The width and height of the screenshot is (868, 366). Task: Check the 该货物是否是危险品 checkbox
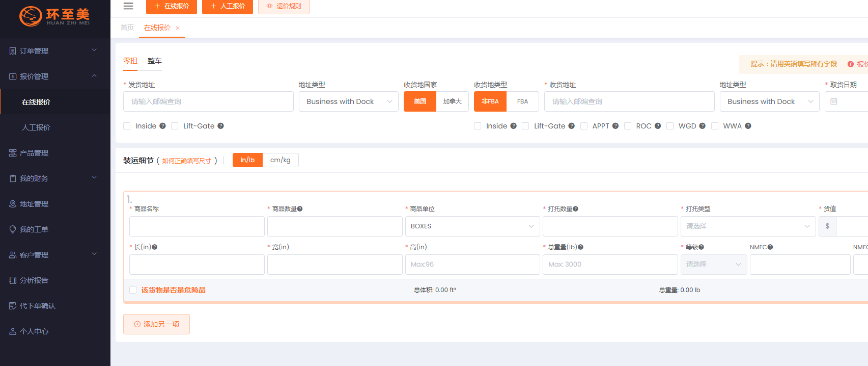[133, 290]
